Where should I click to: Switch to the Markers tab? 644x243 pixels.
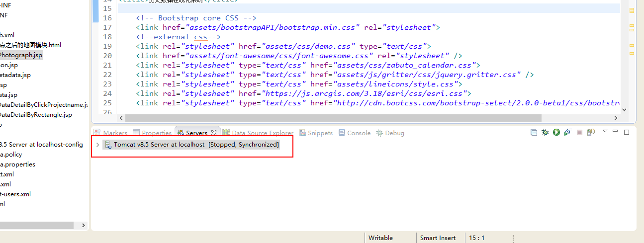[x=111, y=133]
